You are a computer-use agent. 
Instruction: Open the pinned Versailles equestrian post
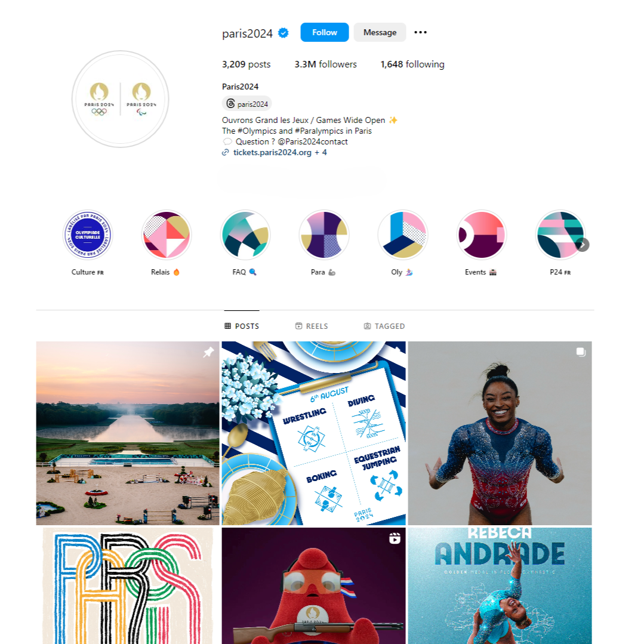pos(128,433)
